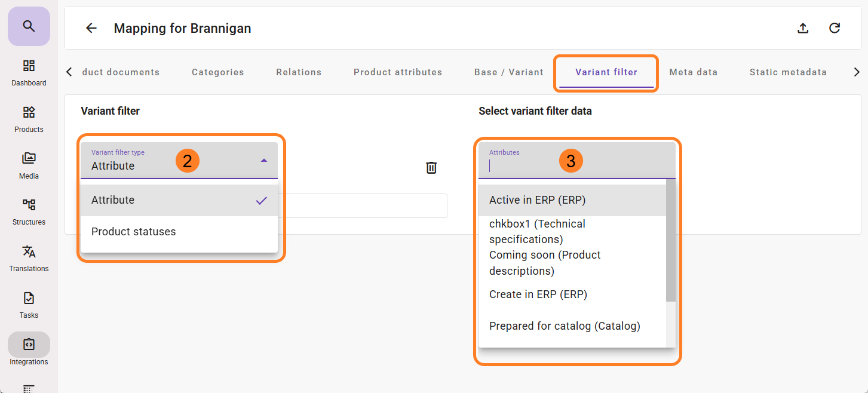Collapse the Variant filter type dropdown
This screenshot has height=393, width=868.
pos(264,161)
